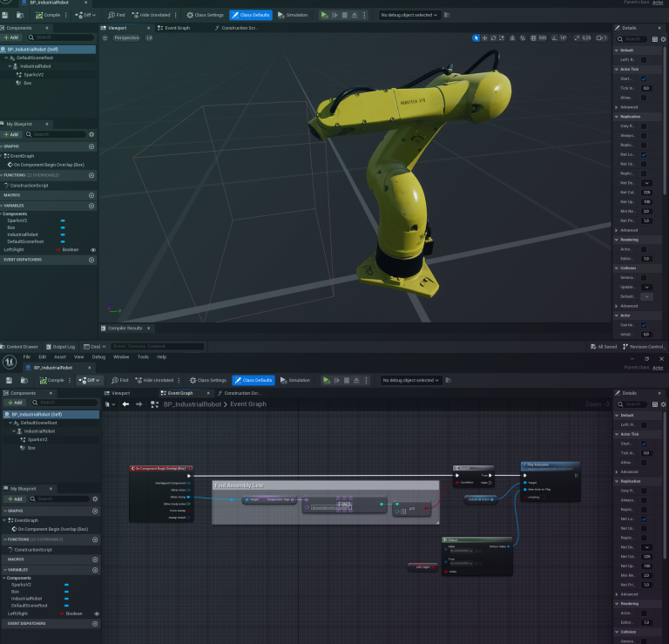
Task: Click On Component Begin Overlap event node header
Action: 161,469
